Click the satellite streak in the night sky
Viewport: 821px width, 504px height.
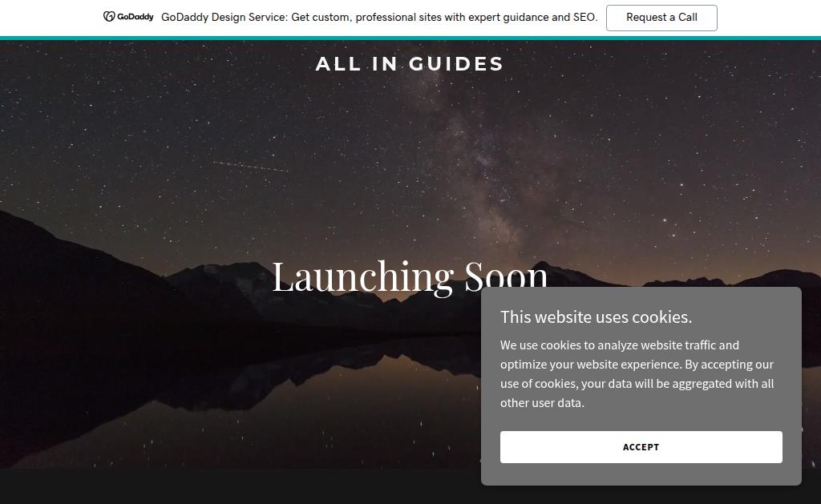pos(250,167)
